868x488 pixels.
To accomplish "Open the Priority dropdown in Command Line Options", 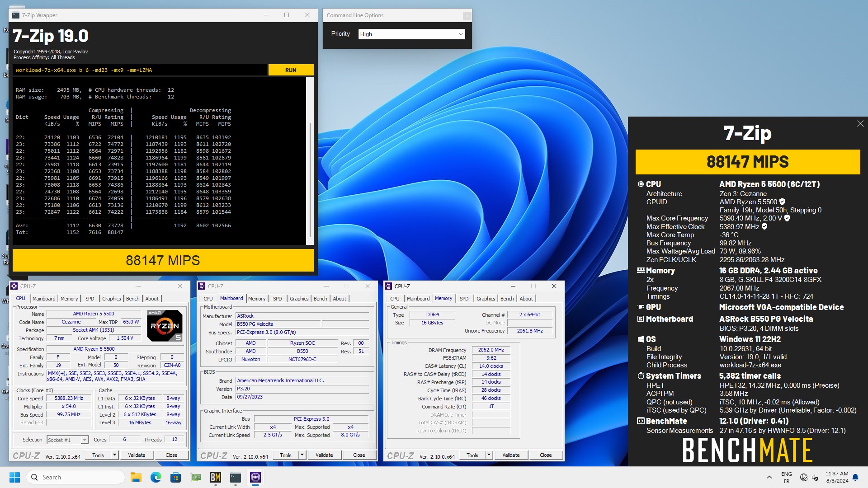I will pyautogui.click(x=411, y=34).
